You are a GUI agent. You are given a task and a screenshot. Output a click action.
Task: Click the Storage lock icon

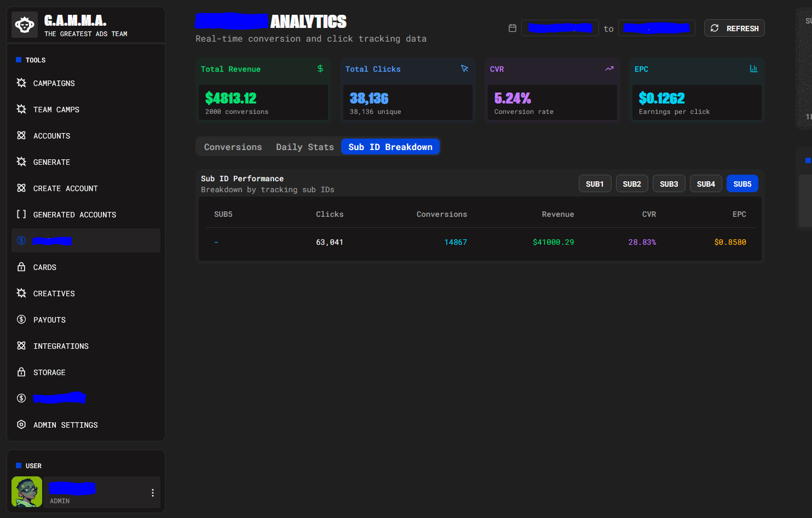click(21, 372)
